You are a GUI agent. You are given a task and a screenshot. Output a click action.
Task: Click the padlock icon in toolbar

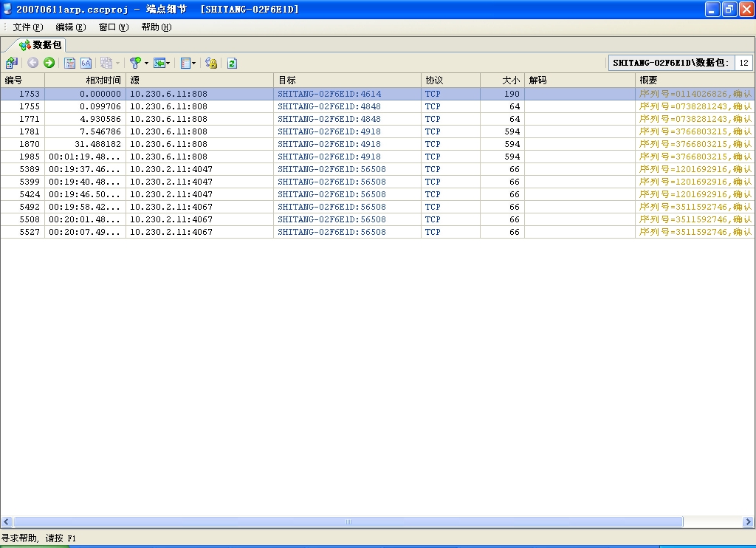[211, 64]
